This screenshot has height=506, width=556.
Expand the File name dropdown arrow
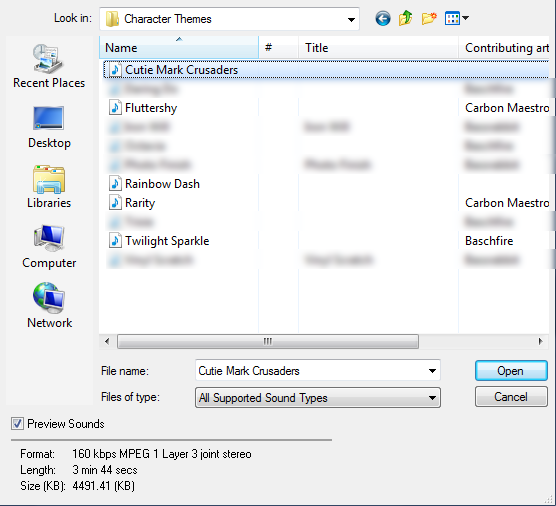click(432, 371)
